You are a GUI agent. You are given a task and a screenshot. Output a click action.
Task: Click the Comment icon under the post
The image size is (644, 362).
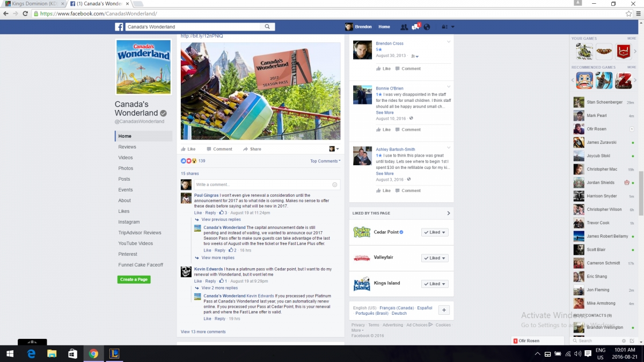pyautogui.click(x=219, y=149)
